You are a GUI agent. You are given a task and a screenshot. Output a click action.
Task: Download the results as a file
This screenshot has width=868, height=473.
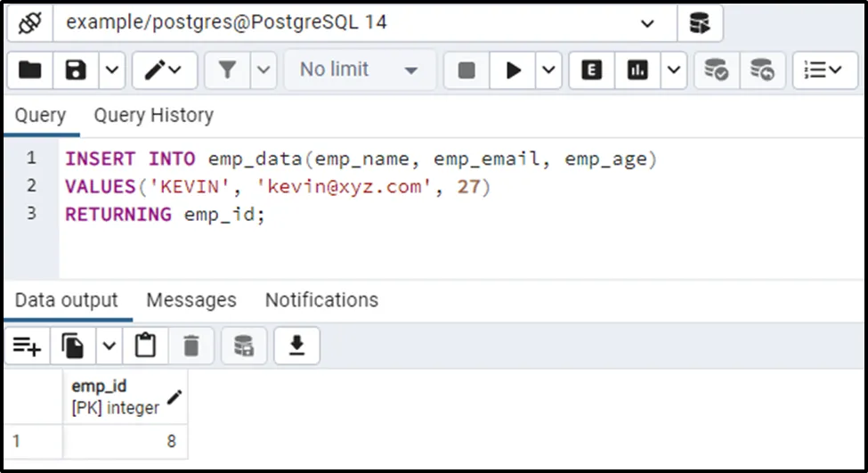296,347
